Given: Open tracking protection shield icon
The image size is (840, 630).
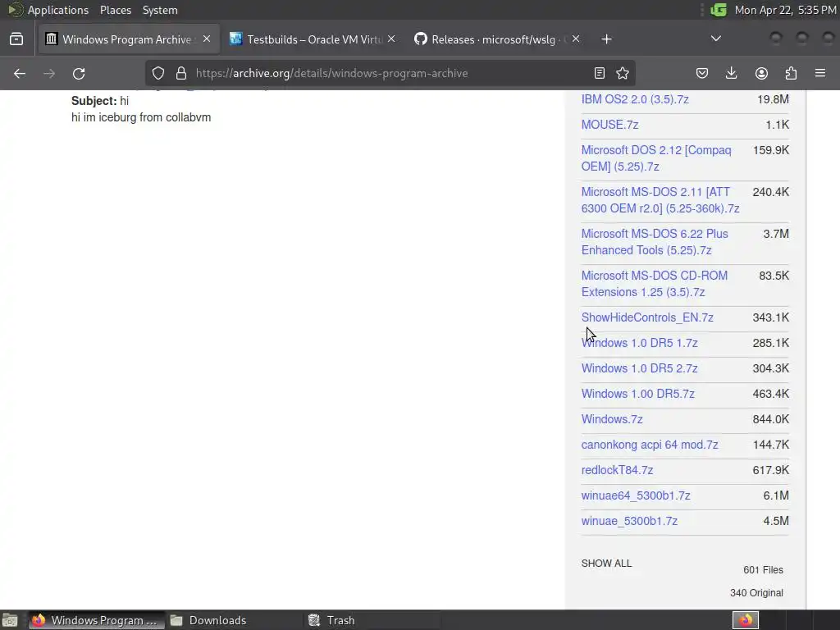Looking at the screenshot, I should [x=158, y=73].
